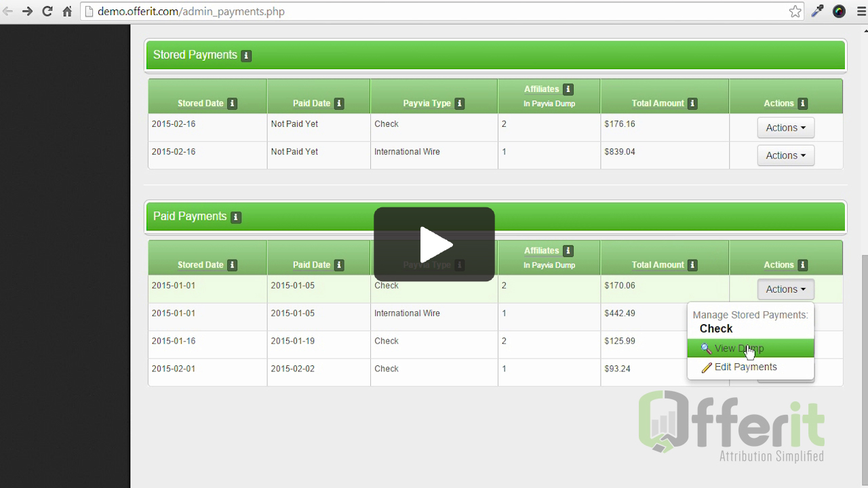Screen dimensions: 868x488
Task: Open the Actions dropdown for the Check stored payment
Action: click(785, 127)
